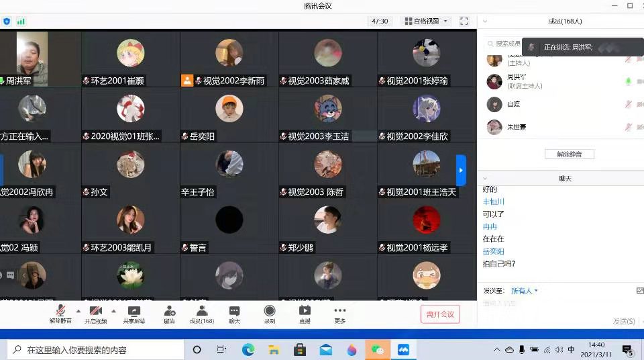This screenshot has width=644, height=360.
Task: Open the 更多 more options menu
Action: (340, 312)
